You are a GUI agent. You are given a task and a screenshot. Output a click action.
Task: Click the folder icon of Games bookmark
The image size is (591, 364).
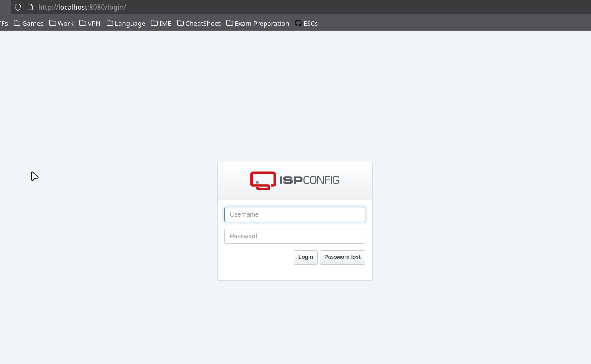[x=17, y=23]
